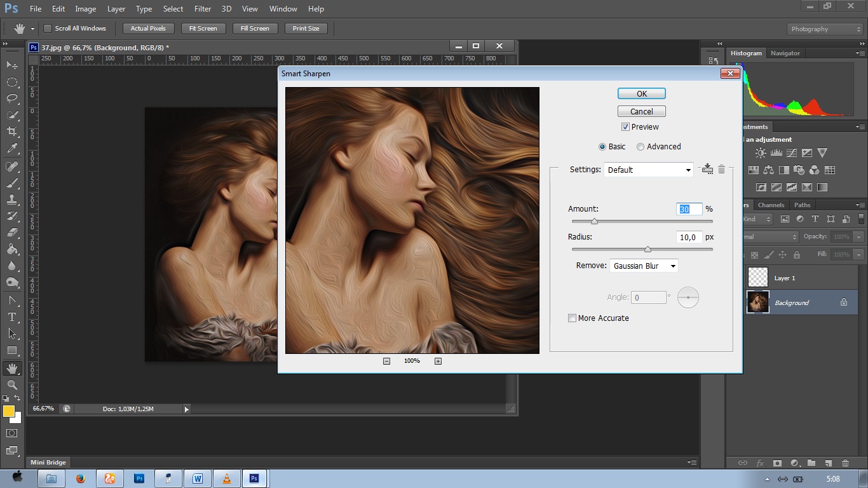
Task: Click Cancel in Smart Sharpen dialog
Action: click(641, 111)
